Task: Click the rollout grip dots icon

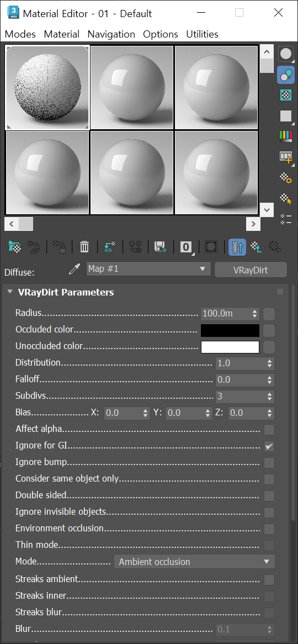Action: point(280,292)
